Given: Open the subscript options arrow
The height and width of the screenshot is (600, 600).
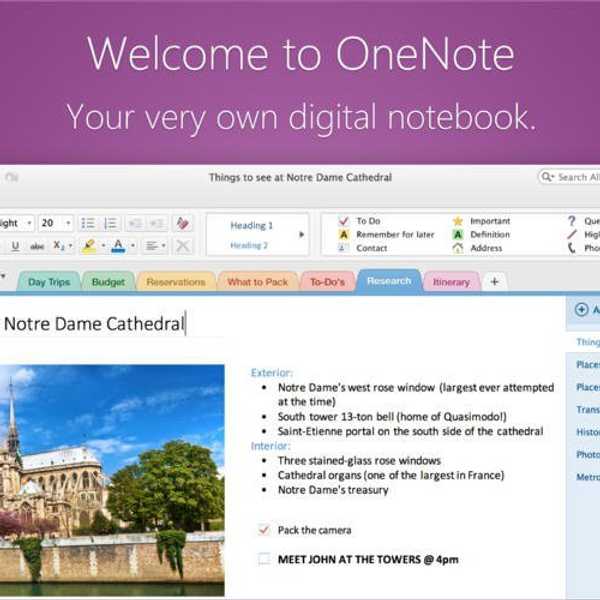Looking at the screenshot, I should point(70,246).
